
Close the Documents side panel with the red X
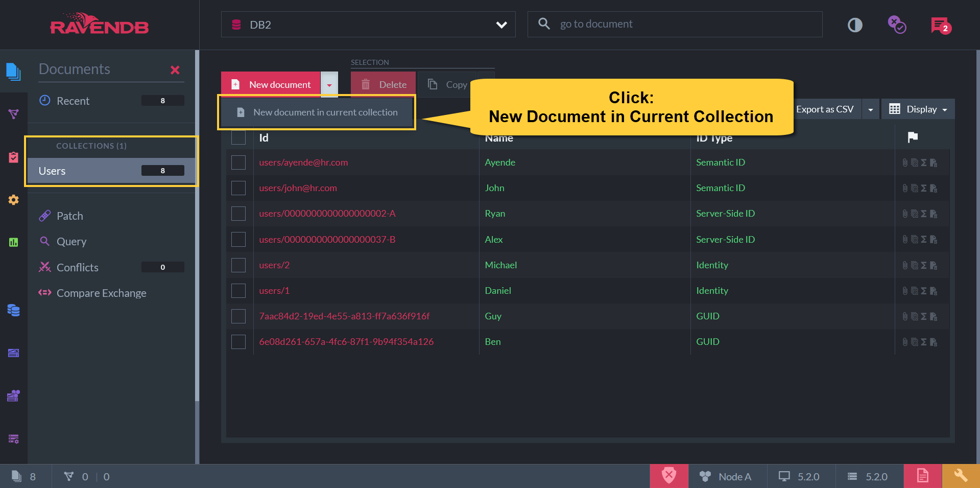click(x=175, y=70)
